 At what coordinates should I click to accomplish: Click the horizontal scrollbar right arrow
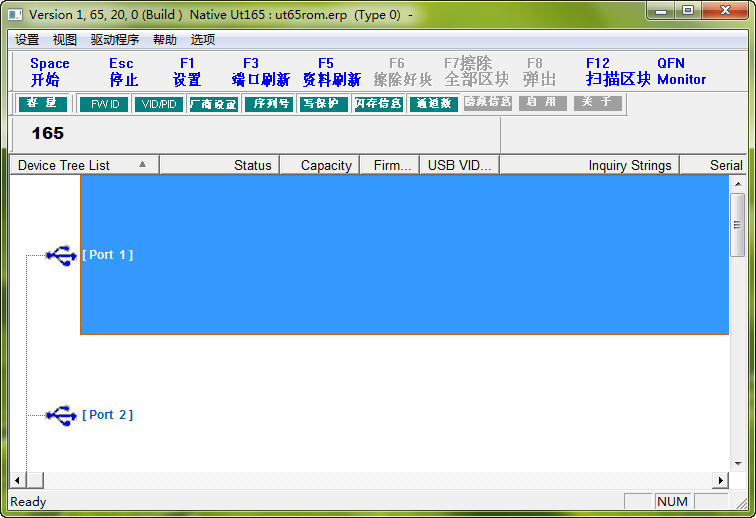720,481
